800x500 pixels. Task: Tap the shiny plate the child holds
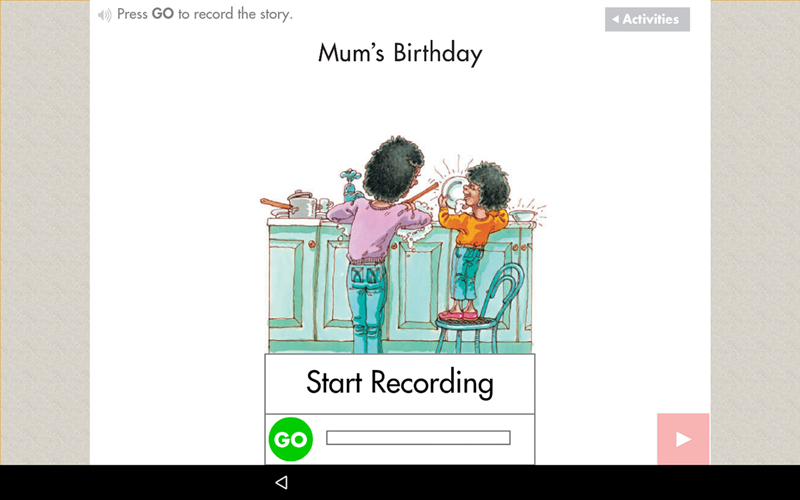(x=453, y=190)
